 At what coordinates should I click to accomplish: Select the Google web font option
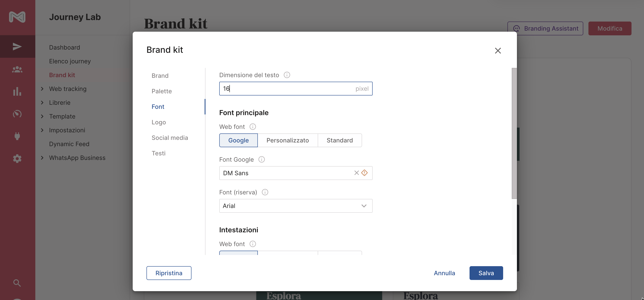[x=238, y=140]
